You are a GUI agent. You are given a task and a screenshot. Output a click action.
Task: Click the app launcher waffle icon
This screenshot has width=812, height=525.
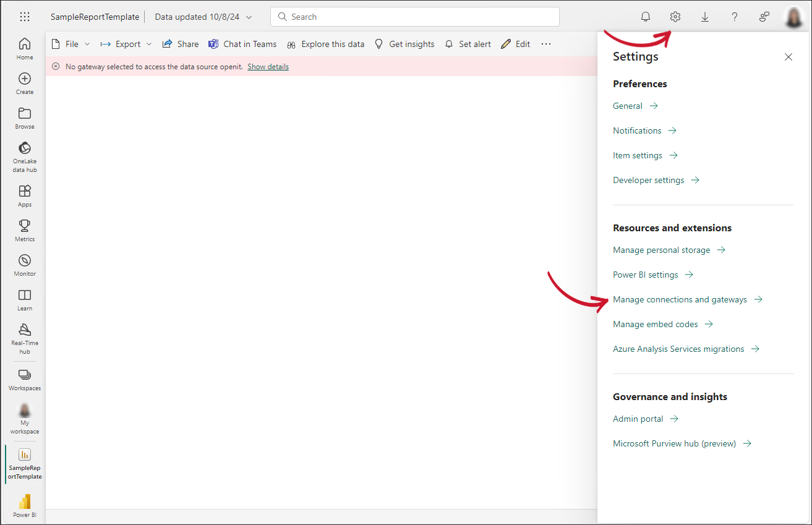coord(25,17)
